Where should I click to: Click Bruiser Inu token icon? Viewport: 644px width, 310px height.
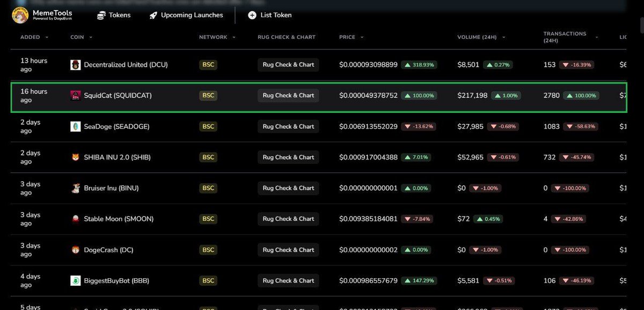[76, 188]
